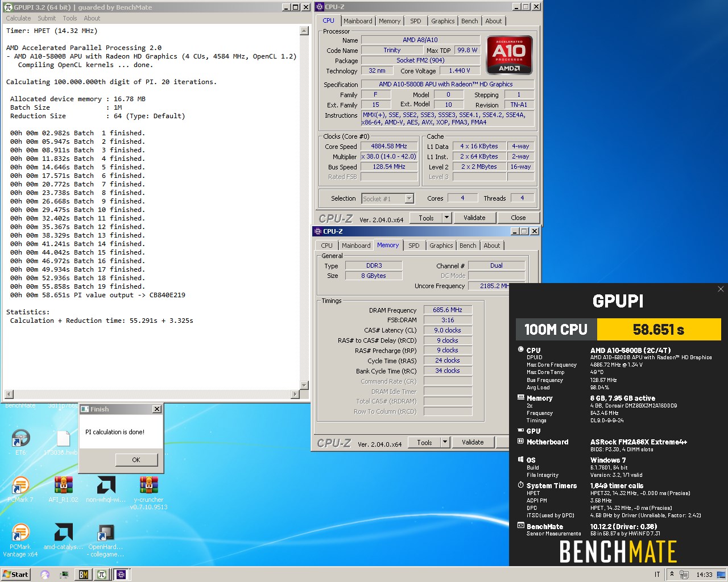Open the Start menu

pyautogui.click(x=15, y=575)
